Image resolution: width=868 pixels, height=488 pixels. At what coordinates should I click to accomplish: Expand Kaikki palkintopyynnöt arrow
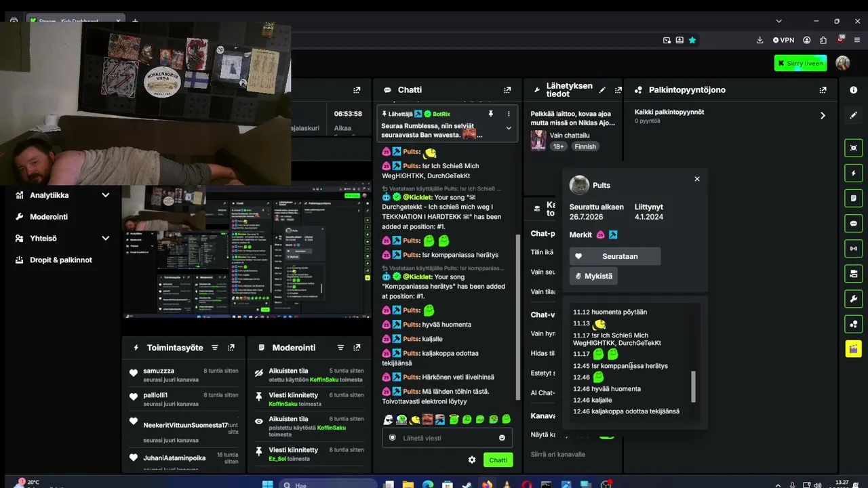(x=823, y=116)
